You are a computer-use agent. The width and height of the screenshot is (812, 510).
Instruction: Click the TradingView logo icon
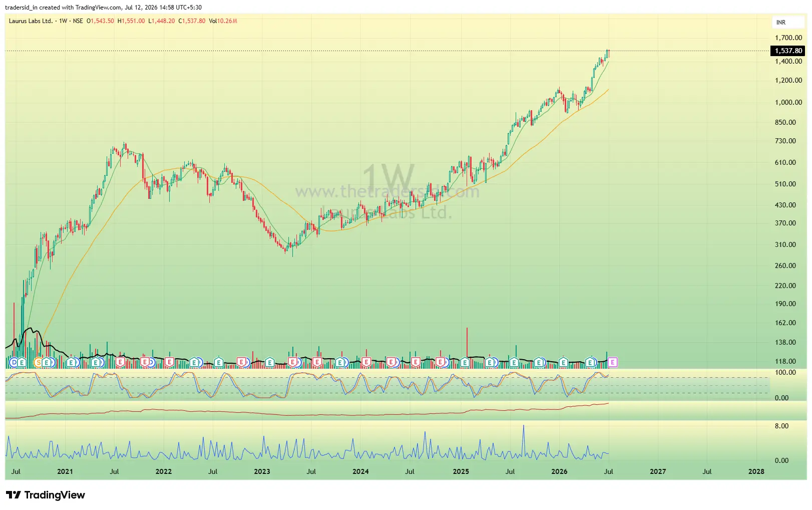14,495
